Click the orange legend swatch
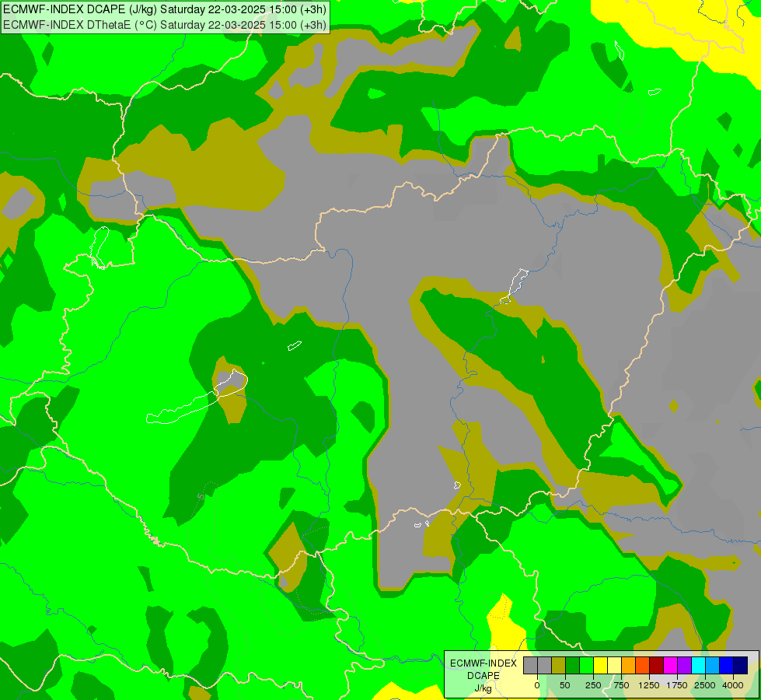This screenshot has height=700, width=761. tap(629, 666)
